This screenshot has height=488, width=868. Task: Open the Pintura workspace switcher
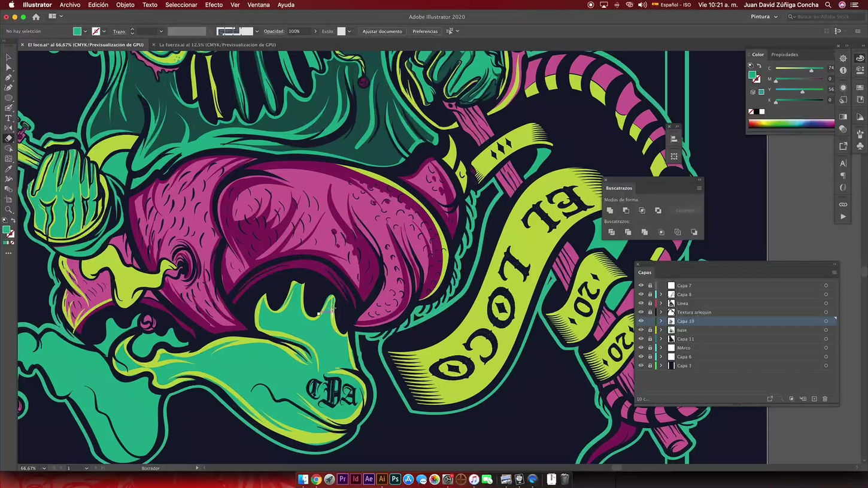tap(764, 17)
